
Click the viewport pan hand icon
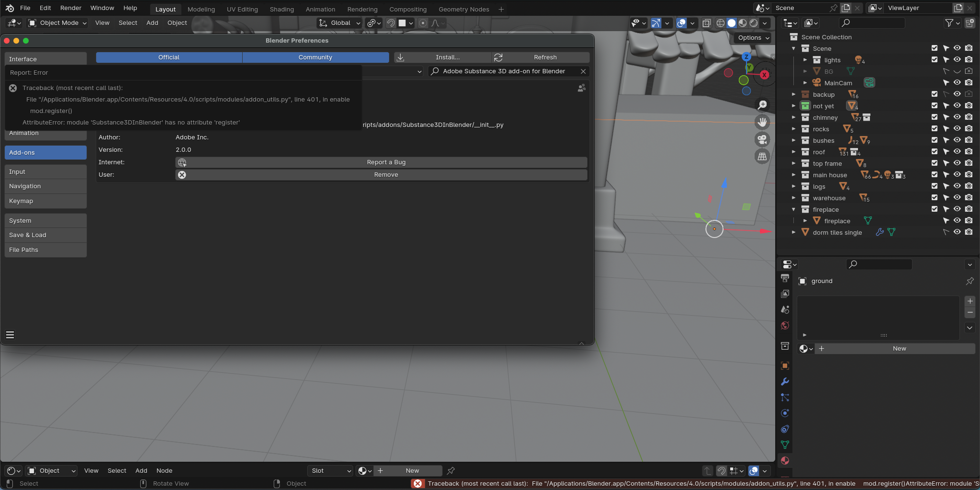click(x=762, y=122)
